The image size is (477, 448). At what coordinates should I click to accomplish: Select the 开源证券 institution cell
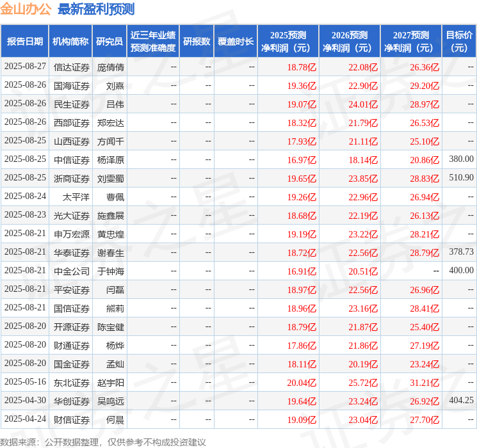click(72, 327)
